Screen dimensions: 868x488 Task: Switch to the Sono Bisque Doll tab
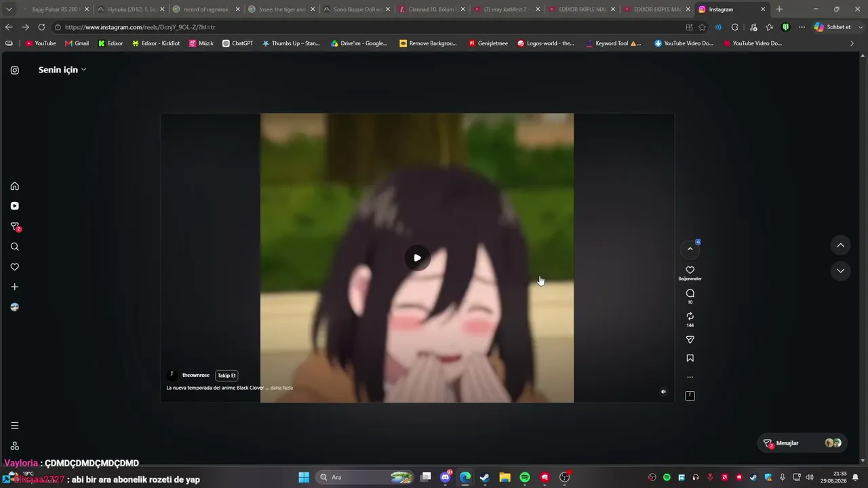click(x=357, y=9)
